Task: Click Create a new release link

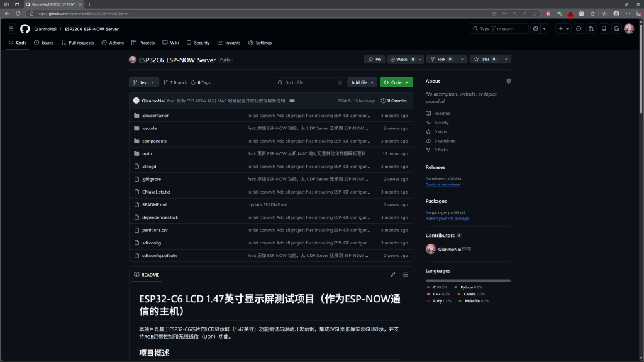Action: pyautogui.click(x=443, y=184)
